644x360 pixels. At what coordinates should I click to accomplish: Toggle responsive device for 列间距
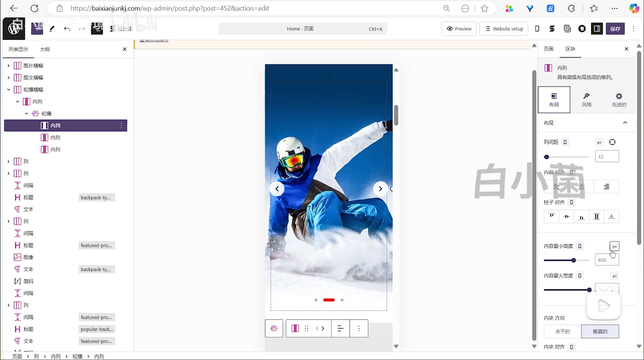[x=565, y=142]
